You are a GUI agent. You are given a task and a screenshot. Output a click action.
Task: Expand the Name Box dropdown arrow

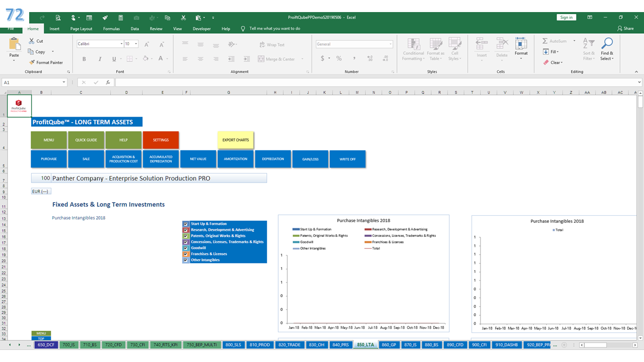click(x=64, y=82)
